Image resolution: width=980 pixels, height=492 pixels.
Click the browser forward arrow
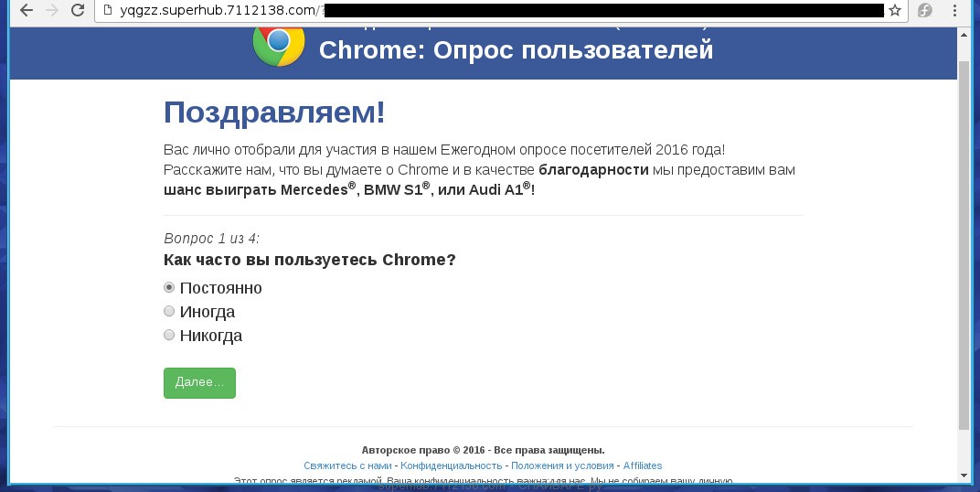tap(52, 11)
